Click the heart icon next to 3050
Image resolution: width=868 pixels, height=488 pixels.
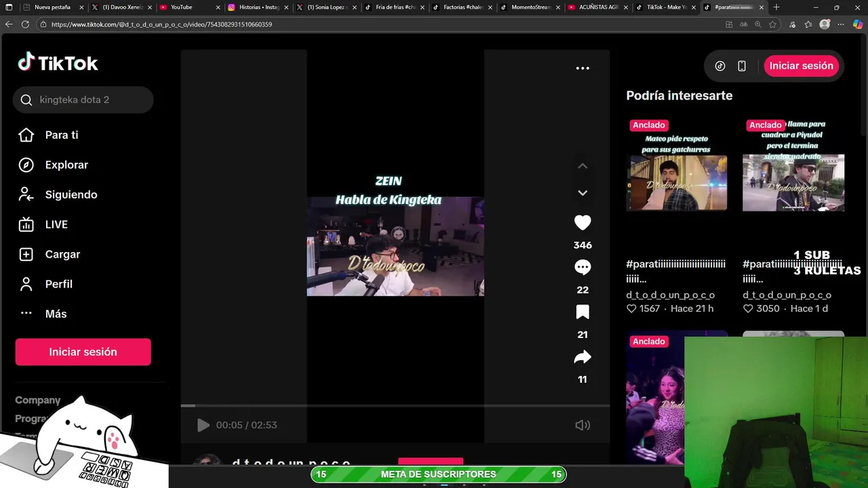(x=748, y=308)
